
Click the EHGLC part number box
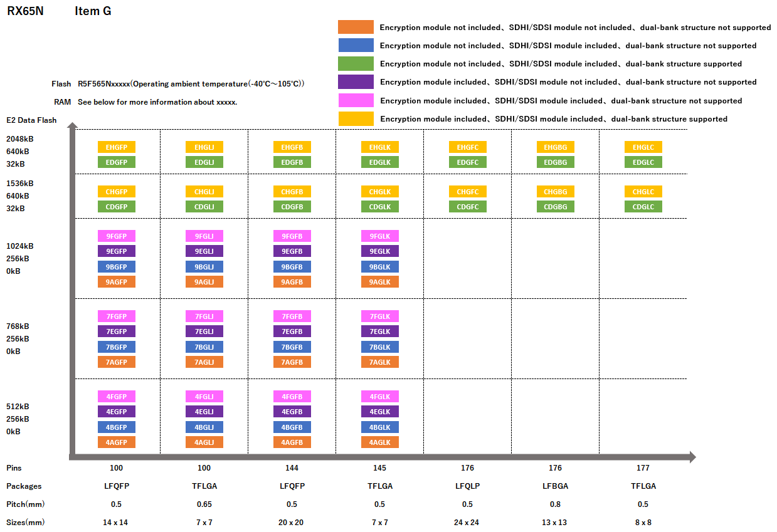coord(643,147)
